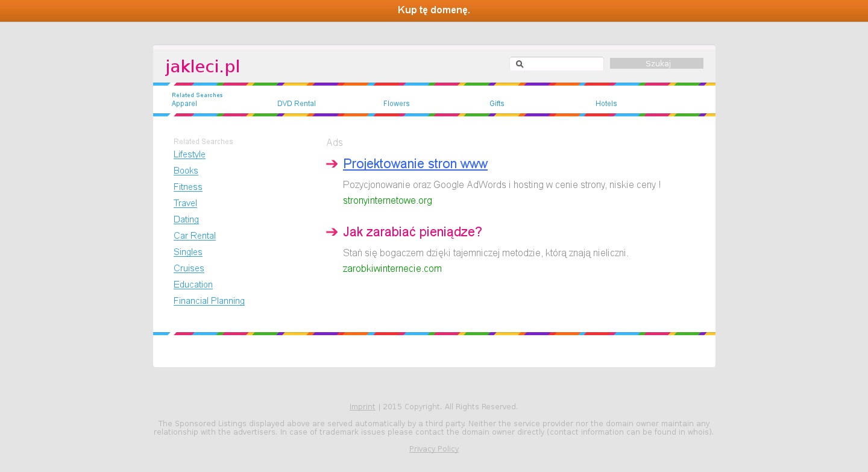
Task: Open the Projektowanie stron www ad
Action: (x=415, y=164)
